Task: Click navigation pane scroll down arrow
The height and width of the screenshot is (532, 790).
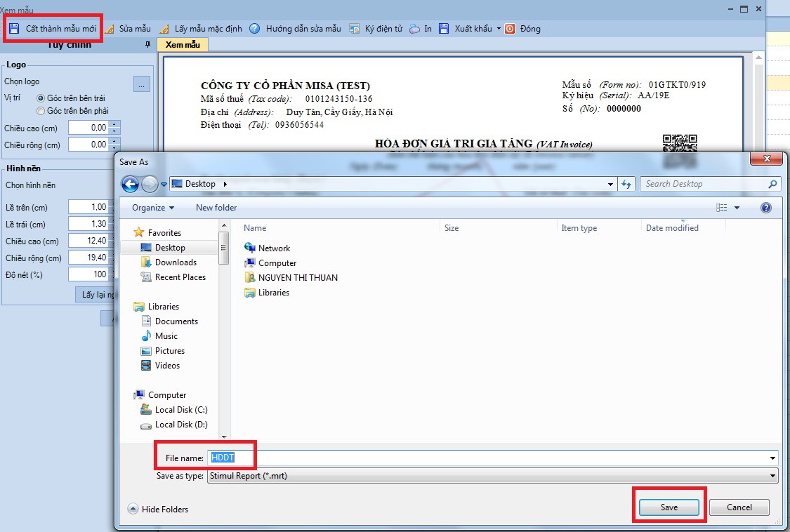Action: 224,437
